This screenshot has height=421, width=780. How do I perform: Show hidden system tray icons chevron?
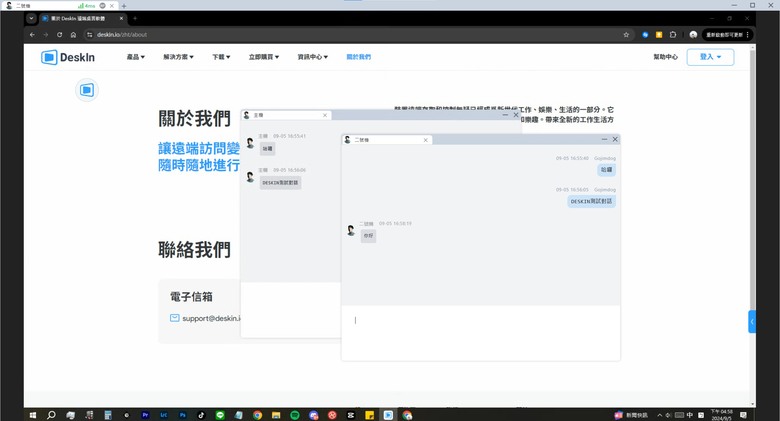[660, 415]
